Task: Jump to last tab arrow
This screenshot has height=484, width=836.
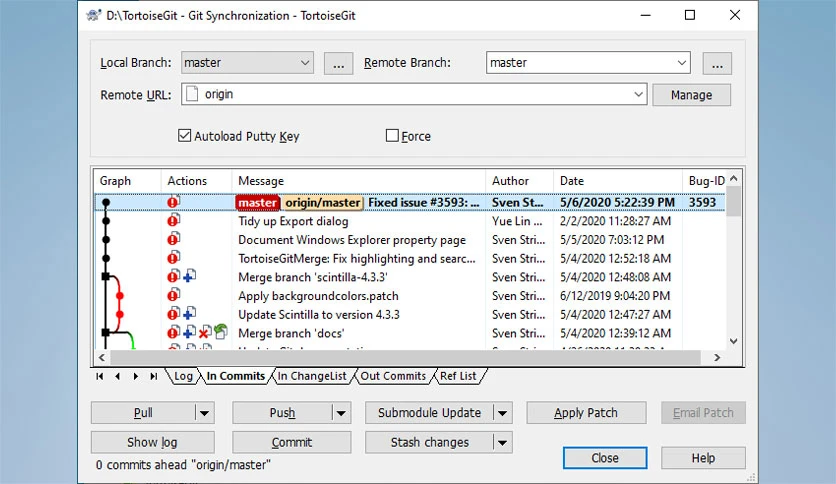Action: pyautogui.click(x=154, y=376)
